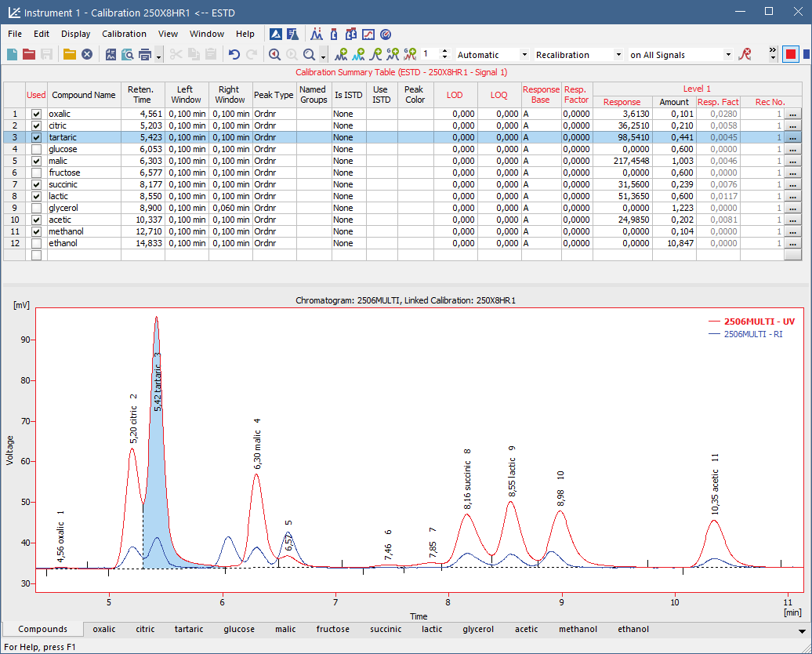This screenshot has width=812, height=654.
Task: Click the Print Preview icon
Action: 127,54
